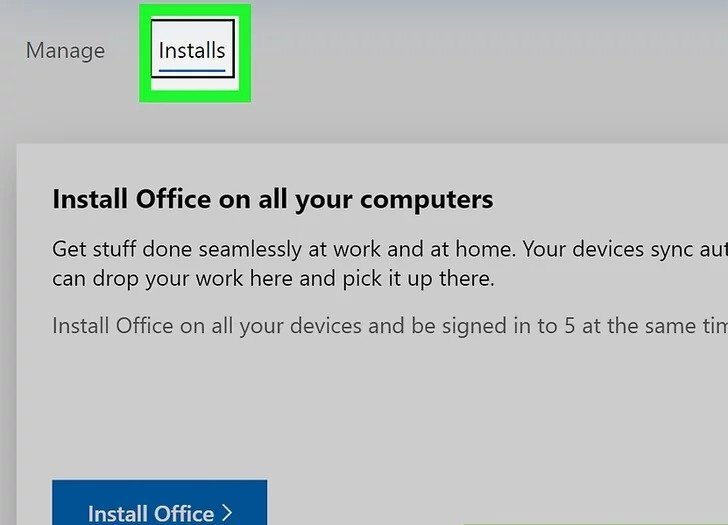The image size is (728, 525).
Task: Click the chevron arrow on Install Office
Action: point(227,513)
